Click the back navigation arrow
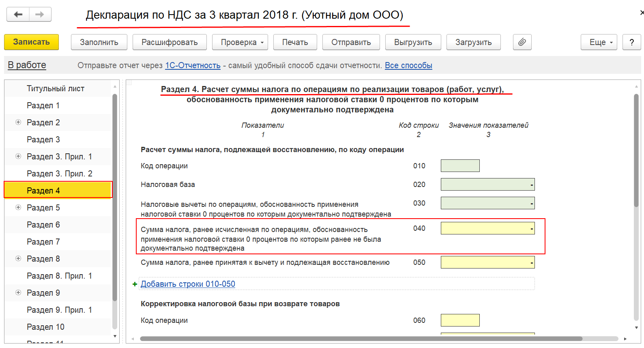 pyautogui.click(x=18, y=15)
